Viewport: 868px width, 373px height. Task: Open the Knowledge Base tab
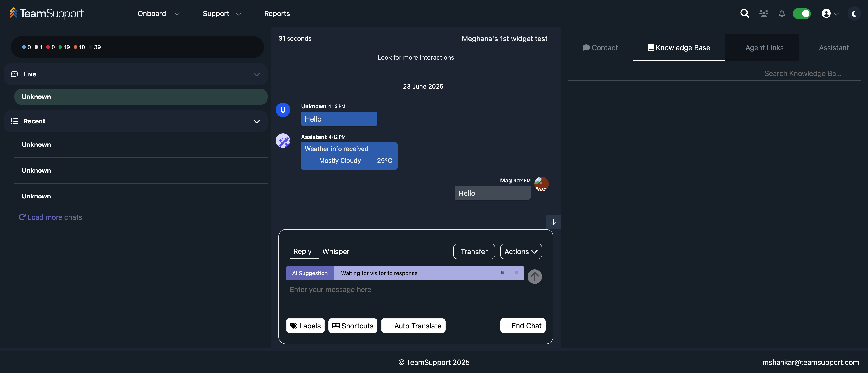click(679, 47)
